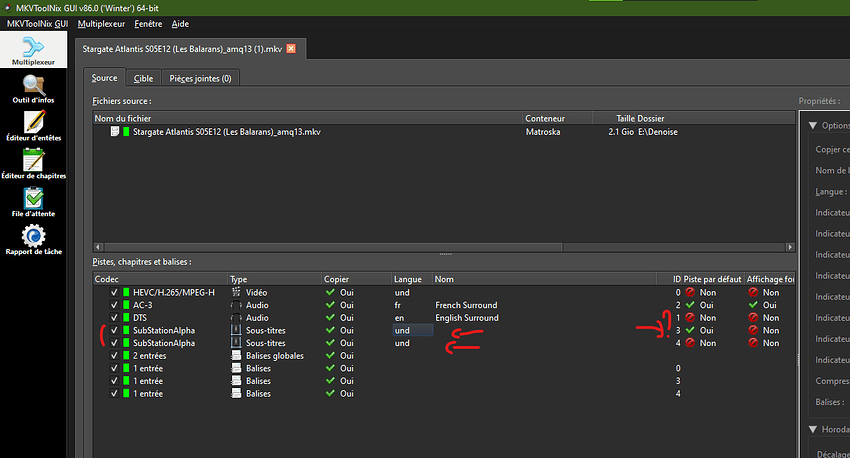Open Éditeur d'entêtes tool
850x458 pixels.
(x=33, y=126)
